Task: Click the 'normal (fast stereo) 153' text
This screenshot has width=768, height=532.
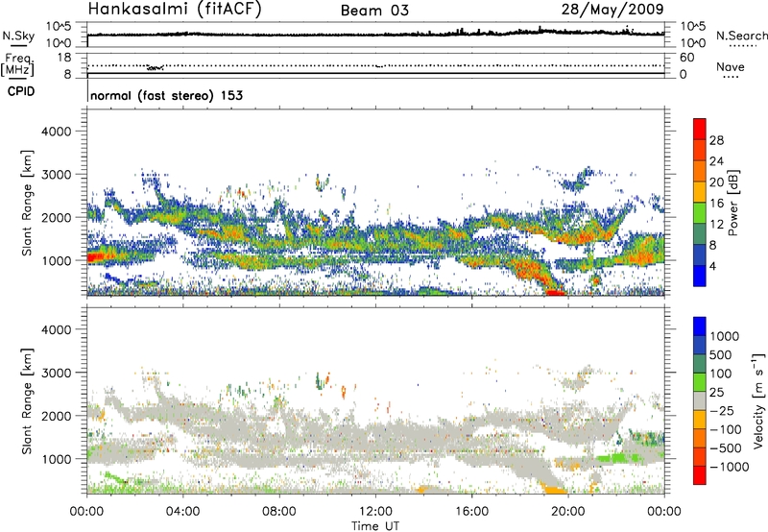Action: [x=166, y=95]
